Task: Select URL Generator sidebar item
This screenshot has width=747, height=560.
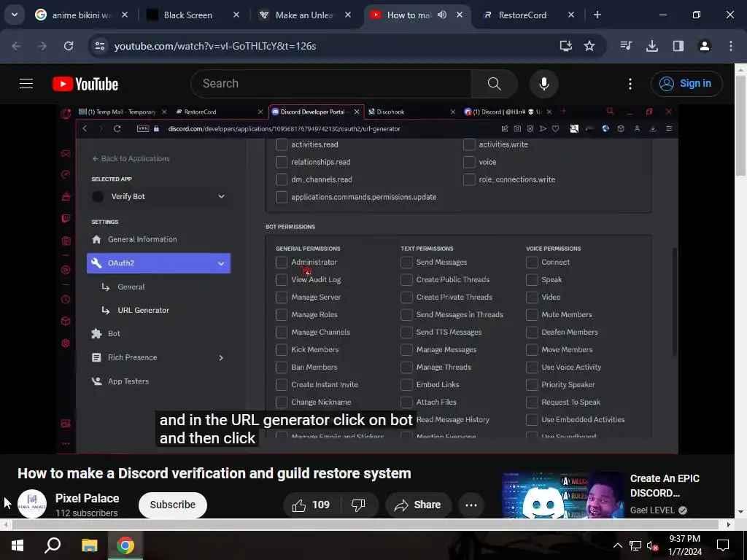Action: pyautogui.click(x=143, y=311)
